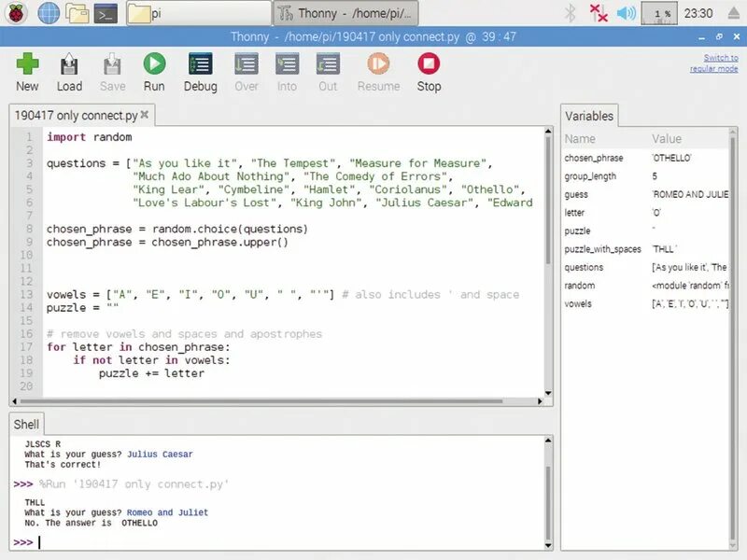The width and height of the screenshot is (747, 560).
Task: Close the 190417 only connect.py tab
Action: click(145, 115)
